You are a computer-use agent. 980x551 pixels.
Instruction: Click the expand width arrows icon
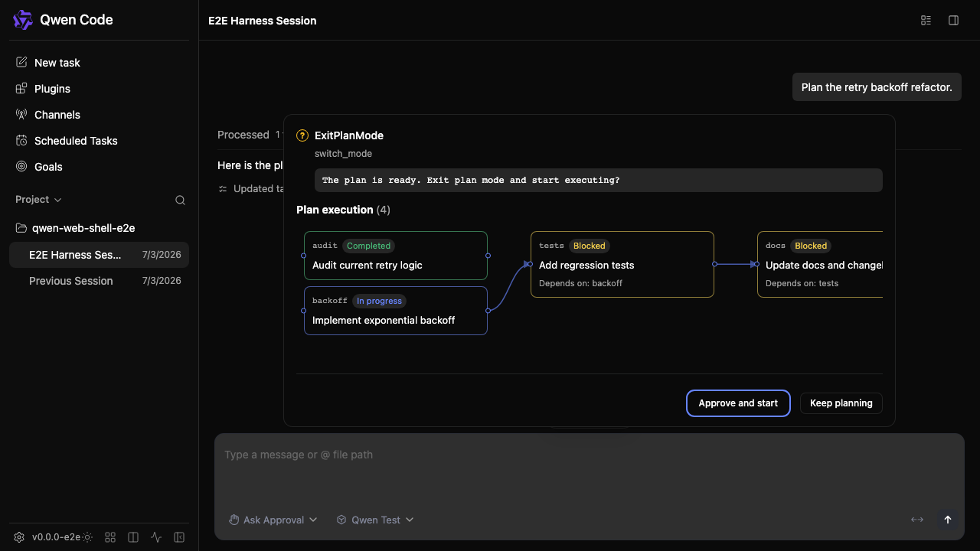click(x=917, y=520)
